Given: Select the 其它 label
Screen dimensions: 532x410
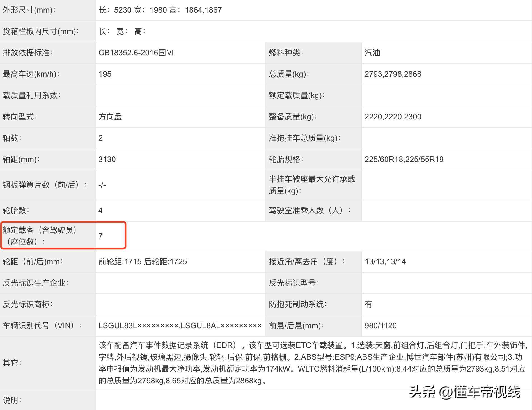Looking at the screenshot, I should 12,363.
